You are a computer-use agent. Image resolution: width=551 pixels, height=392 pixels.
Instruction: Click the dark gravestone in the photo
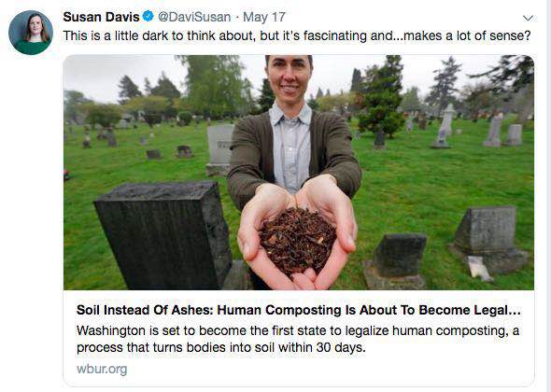click(x=163, y=234)
